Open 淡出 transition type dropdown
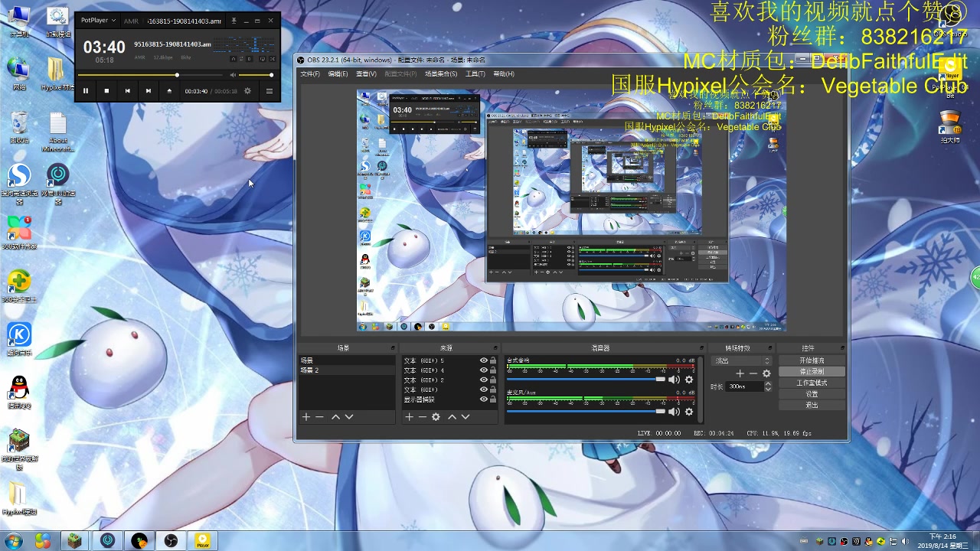980x551 pixels. (742, 360)
